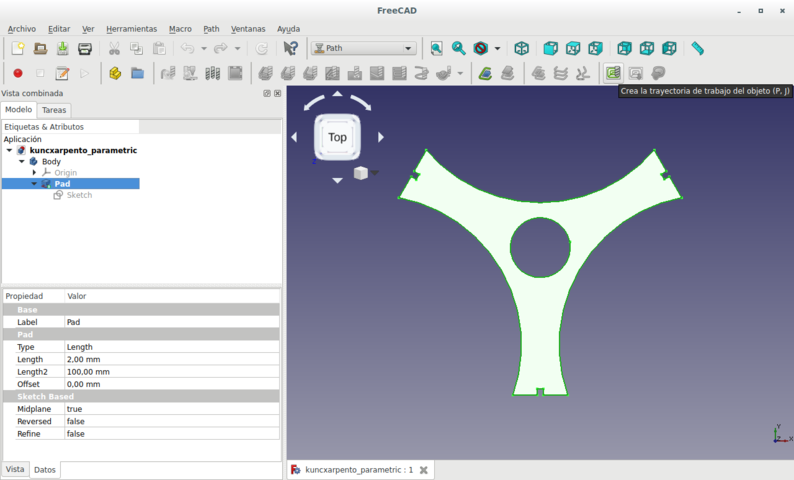The width and height of the screenshot is (794, 480).
Task: Click the Refine value false
Action: point(172,434)
